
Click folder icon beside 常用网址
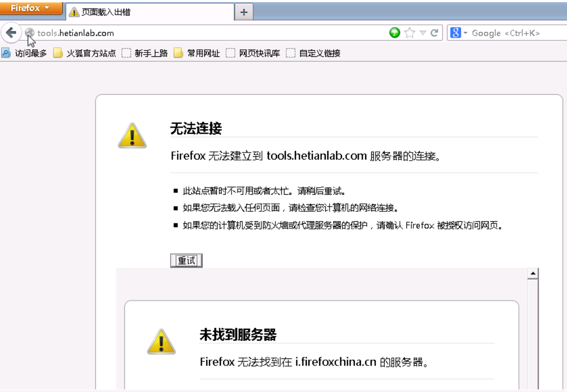tap(179, 53)
